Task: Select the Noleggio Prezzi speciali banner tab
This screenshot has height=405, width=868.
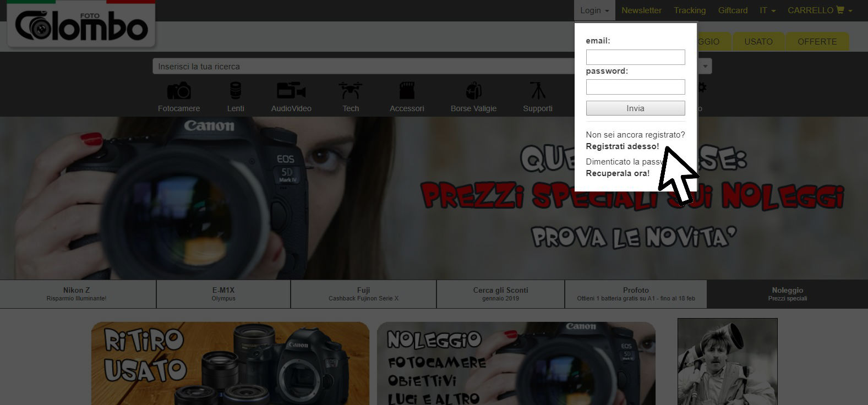Action: (x=787, y=294)
